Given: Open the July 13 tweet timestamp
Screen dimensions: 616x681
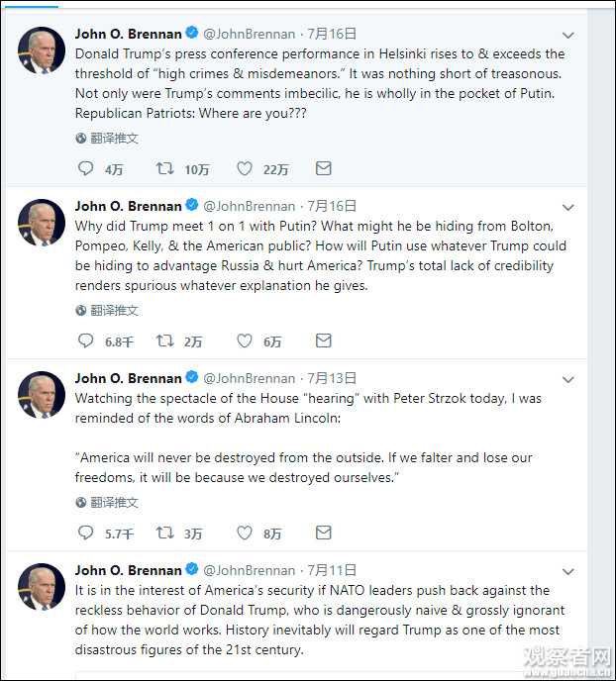Looking at the screenshot, I should click(x=332, y=378).
